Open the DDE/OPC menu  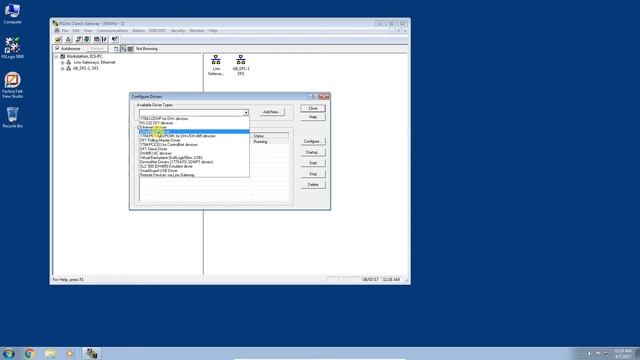click(157, 31)
